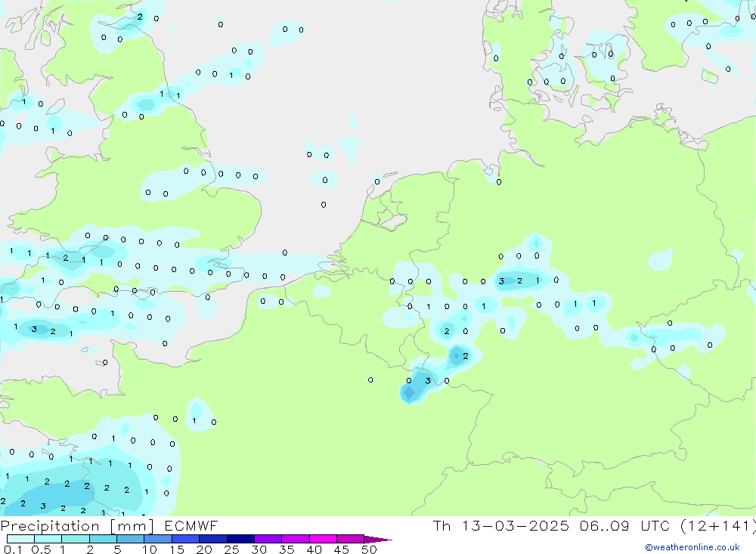Click the 5–10 mm light blue legend swatch
Screen dimensions: 756x554
click(x=131, y=539)
